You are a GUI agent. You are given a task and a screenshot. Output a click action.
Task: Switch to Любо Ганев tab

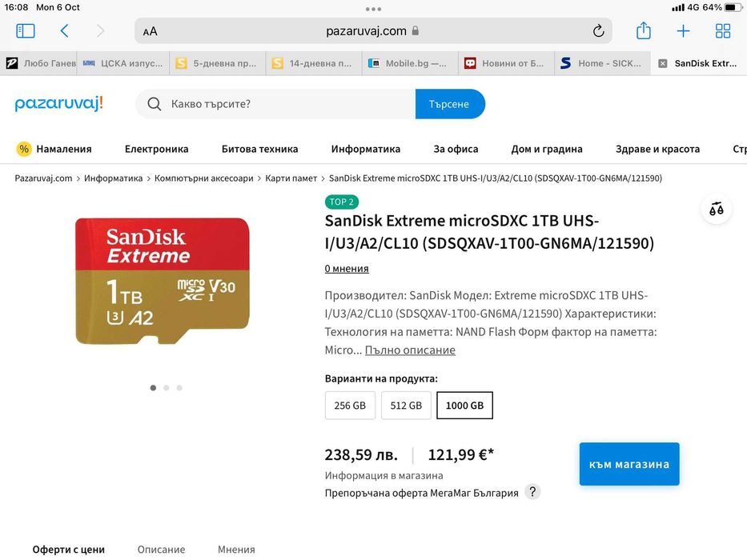38,63
